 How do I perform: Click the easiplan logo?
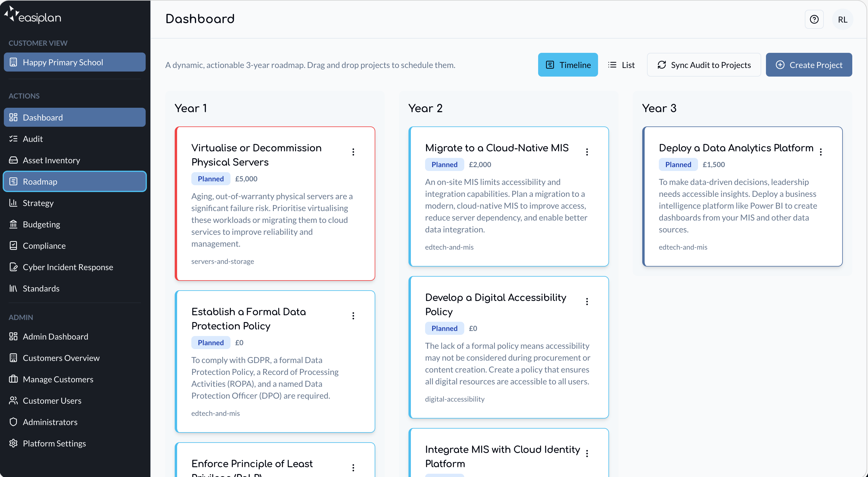(x=33, y=15)
